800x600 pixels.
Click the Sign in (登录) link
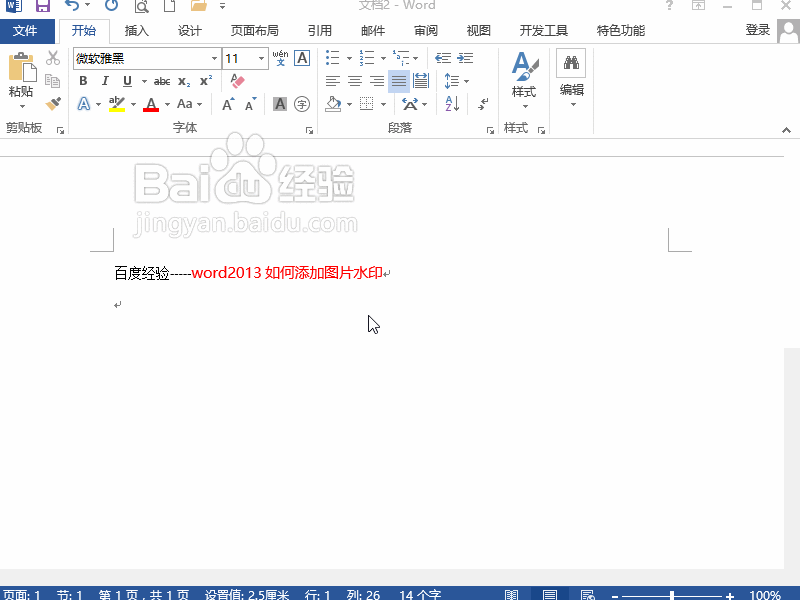757,30
